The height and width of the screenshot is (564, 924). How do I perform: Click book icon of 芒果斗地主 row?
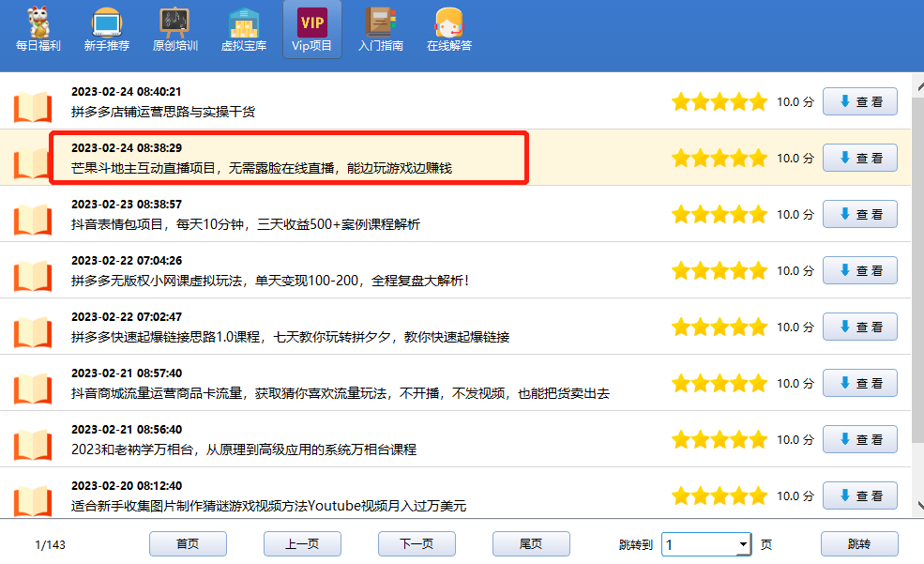pos(31,163)
